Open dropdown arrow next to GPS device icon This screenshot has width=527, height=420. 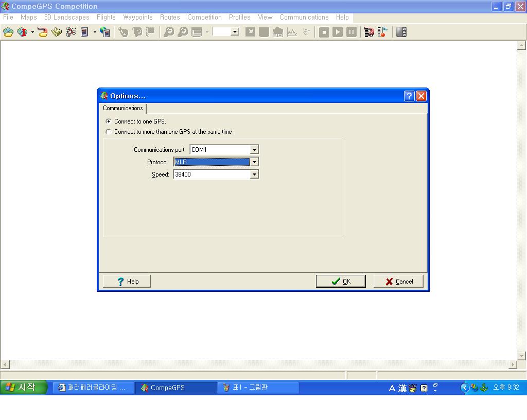click(95, 32)
